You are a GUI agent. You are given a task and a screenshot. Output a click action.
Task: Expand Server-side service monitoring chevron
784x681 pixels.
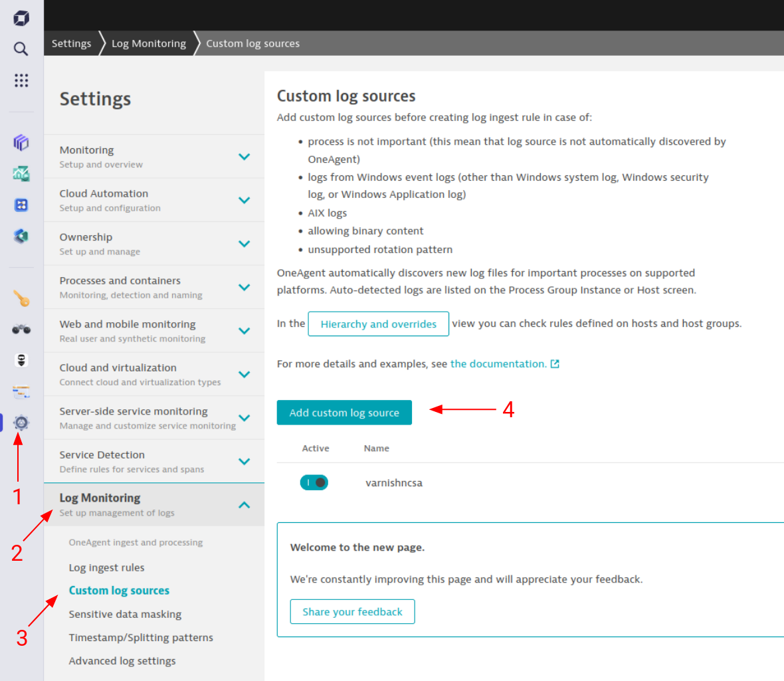(x=244, y=417)
